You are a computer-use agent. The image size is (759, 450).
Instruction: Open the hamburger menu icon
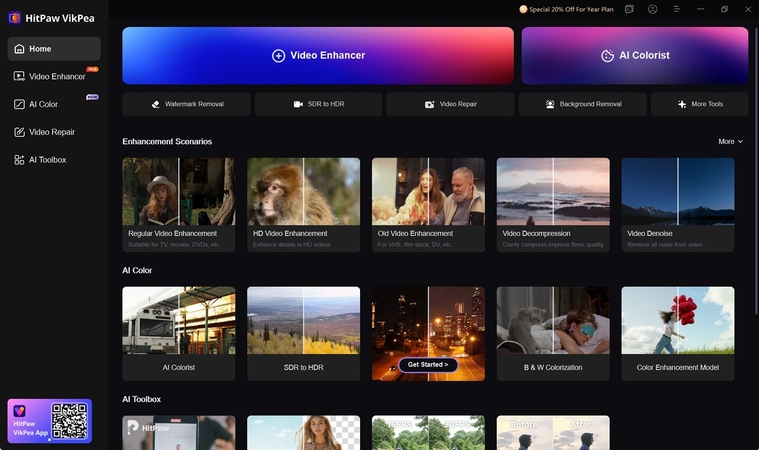tap(677, 9)
